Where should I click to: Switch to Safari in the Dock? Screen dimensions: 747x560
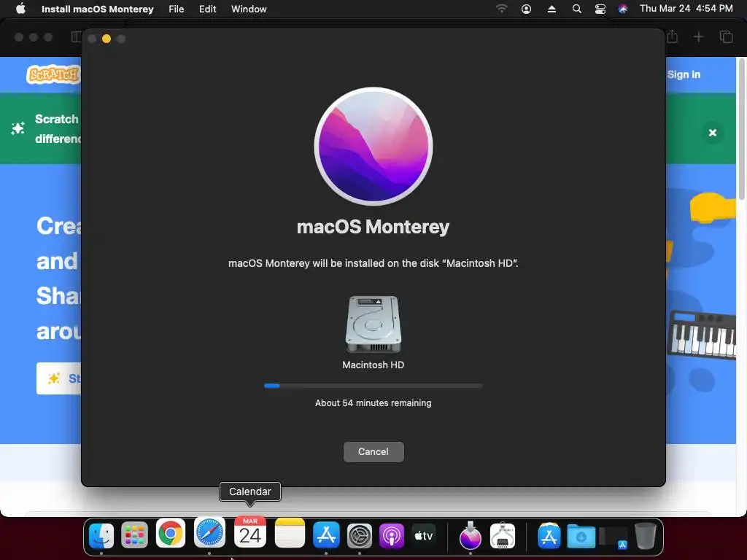click(x=209, y=532)
